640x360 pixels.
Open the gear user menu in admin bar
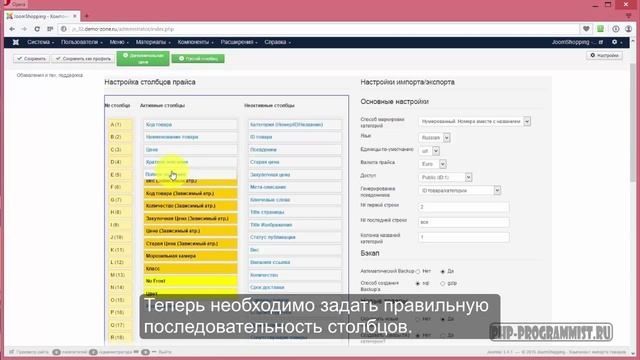coord(616,42)
